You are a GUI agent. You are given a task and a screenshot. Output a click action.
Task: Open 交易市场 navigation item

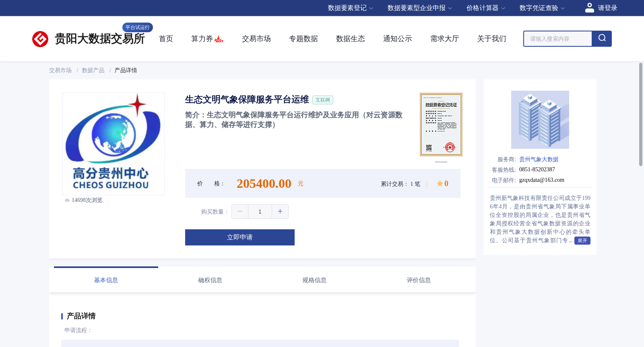click(x=256, y=39)
